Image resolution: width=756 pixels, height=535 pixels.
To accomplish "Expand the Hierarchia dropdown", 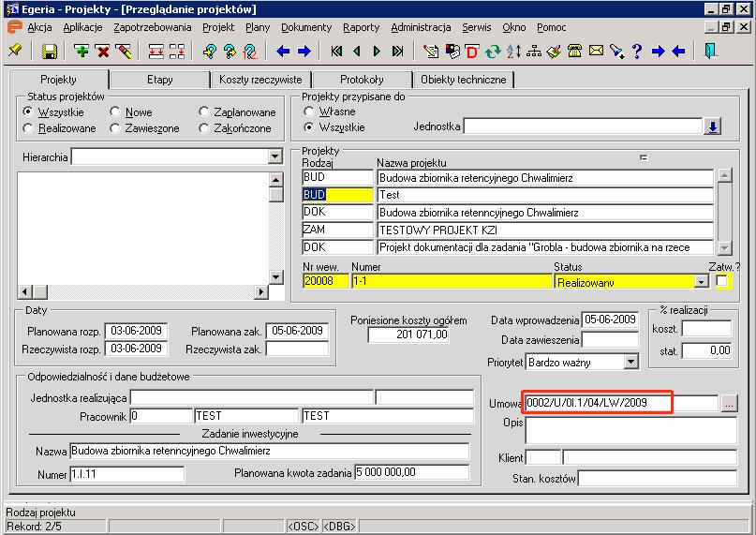I will click(x=275, y=156).
